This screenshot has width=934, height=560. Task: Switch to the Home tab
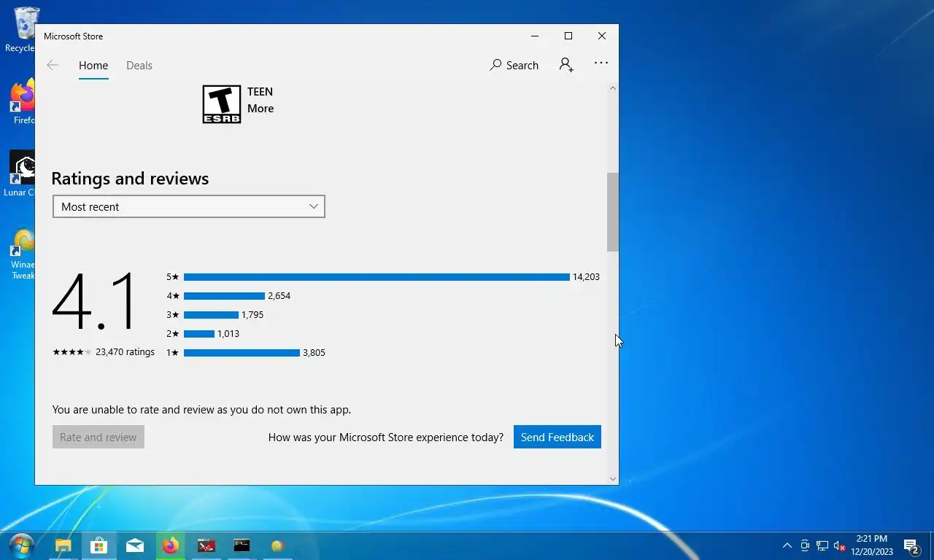point(93,65)
